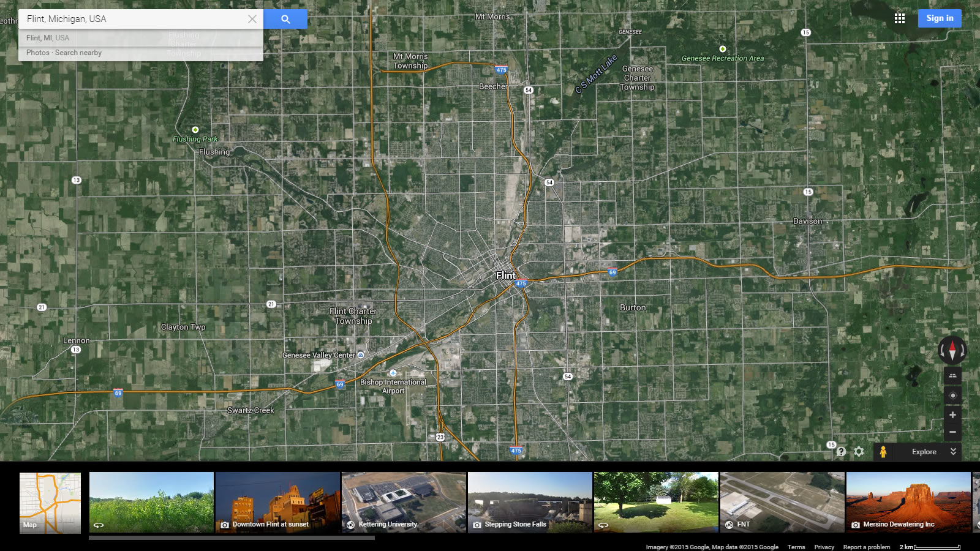Select the Street View pegman
The height and width of the screenshot is (551, 980).
click(x=883, y=452)
